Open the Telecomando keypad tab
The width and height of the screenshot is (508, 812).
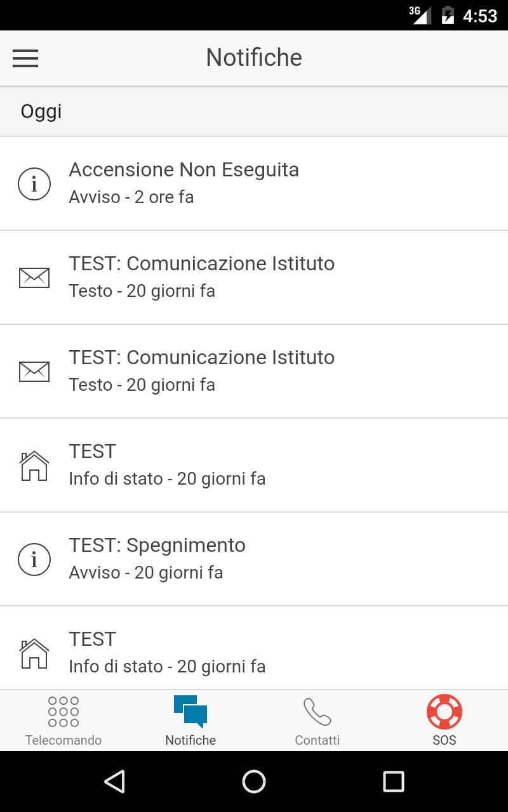pyautogui.click(x=63, y=712)
